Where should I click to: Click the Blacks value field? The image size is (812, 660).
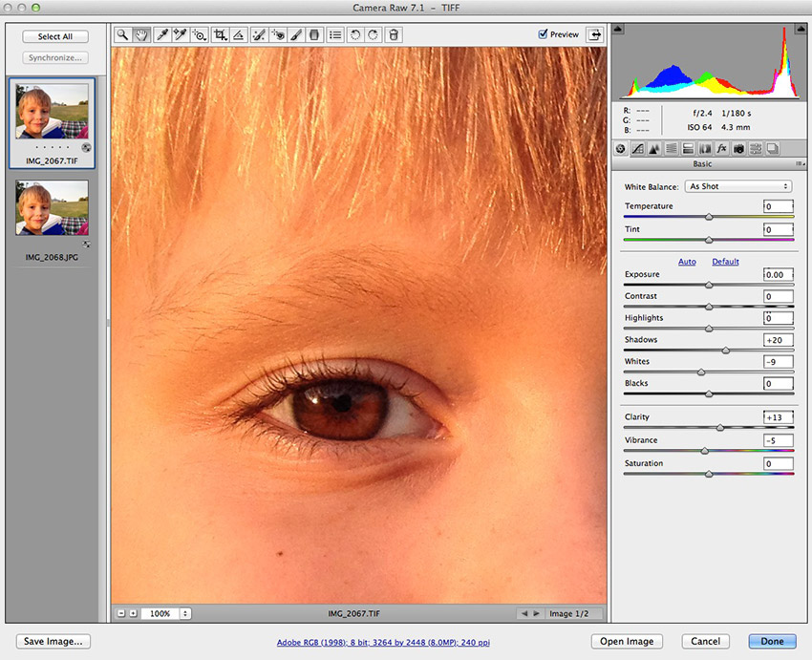click(779, 384)
